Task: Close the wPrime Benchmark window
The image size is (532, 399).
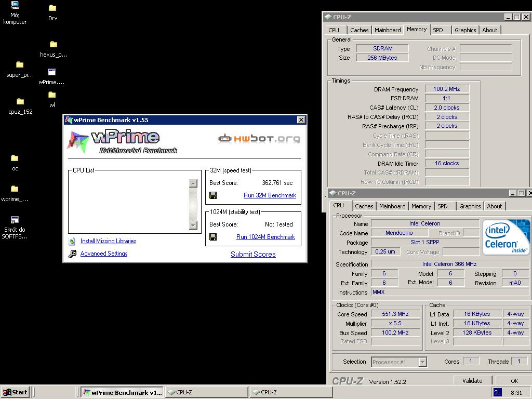Action: tap(301, 120)
